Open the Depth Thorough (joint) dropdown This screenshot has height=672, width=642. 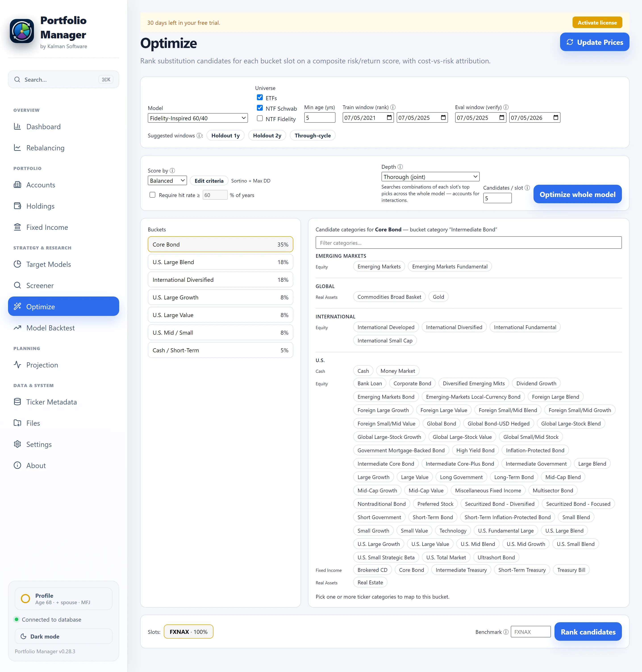pos(430,177)
